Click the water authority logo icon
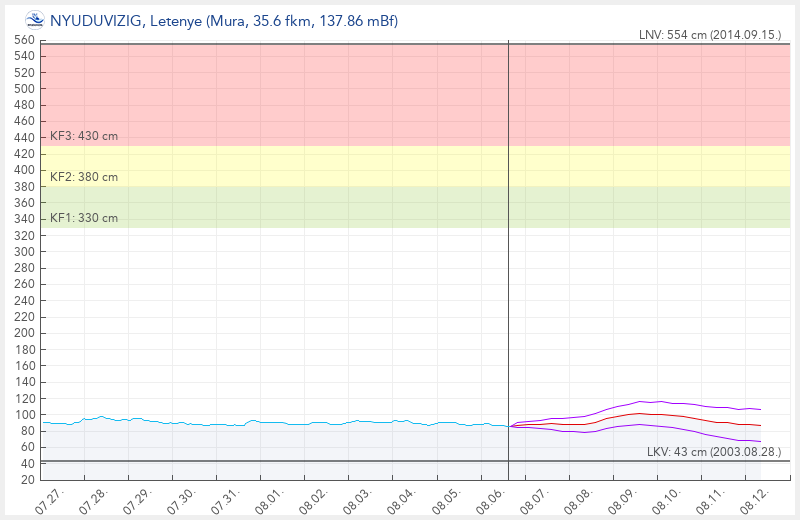Image resolution: width=800 pixels, height=520 pixels. pos(35,20)
